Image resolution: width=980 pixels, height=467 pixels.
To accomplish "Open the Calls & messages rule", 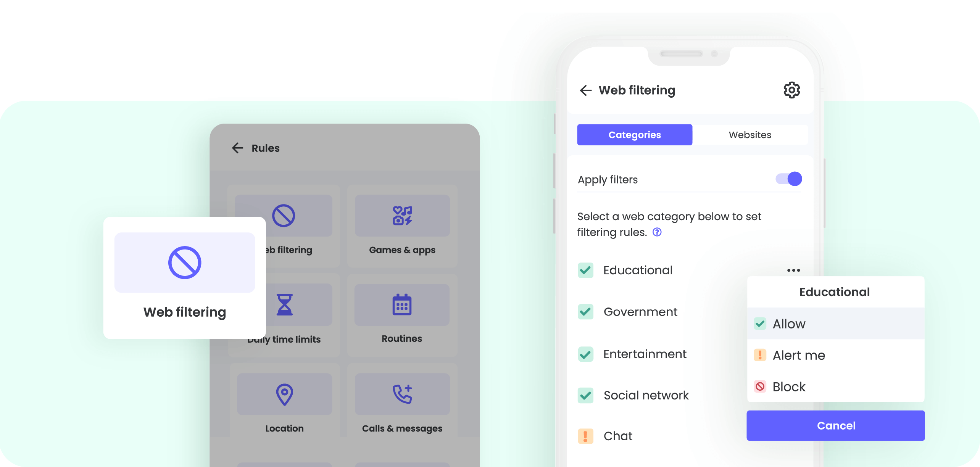I will [401, 406].
